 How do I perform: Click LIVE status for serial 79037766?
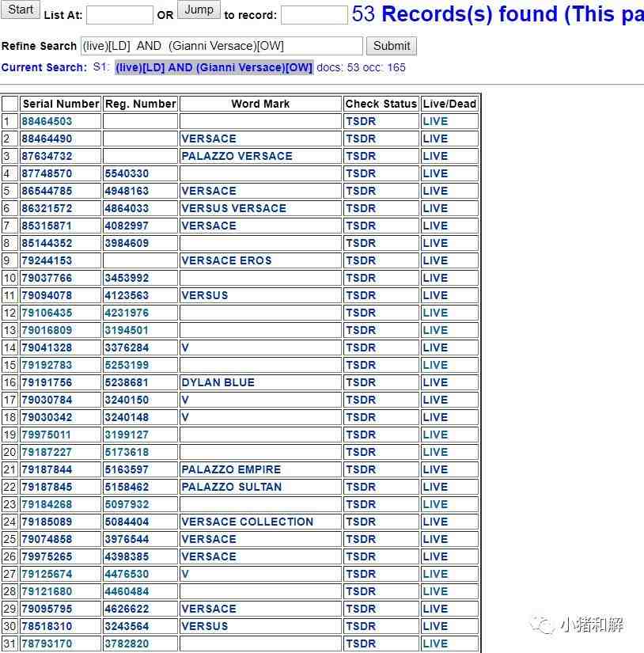point(435,278)
